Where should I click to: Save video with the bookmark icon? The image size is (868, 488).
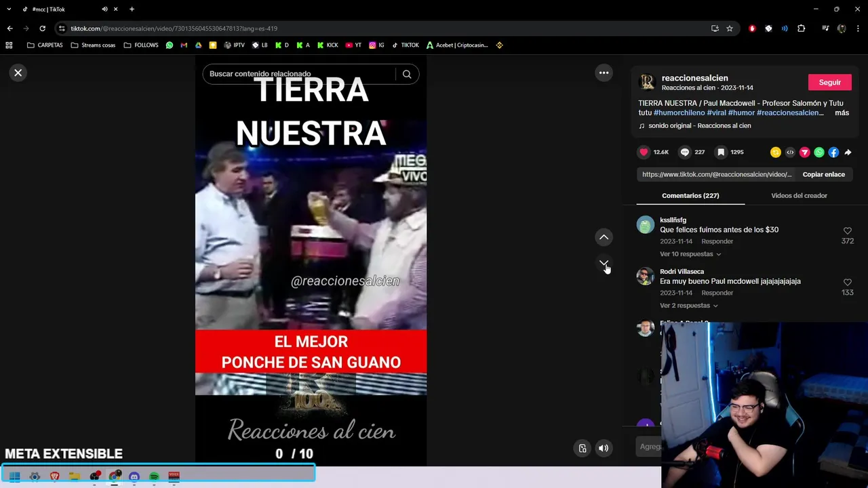coord(721,152)
